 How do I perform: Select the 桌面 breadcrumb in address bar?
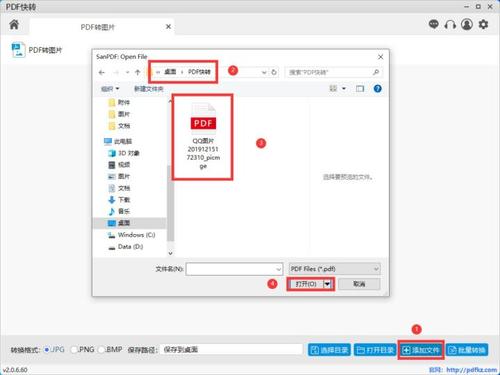(x=170, y=72)
